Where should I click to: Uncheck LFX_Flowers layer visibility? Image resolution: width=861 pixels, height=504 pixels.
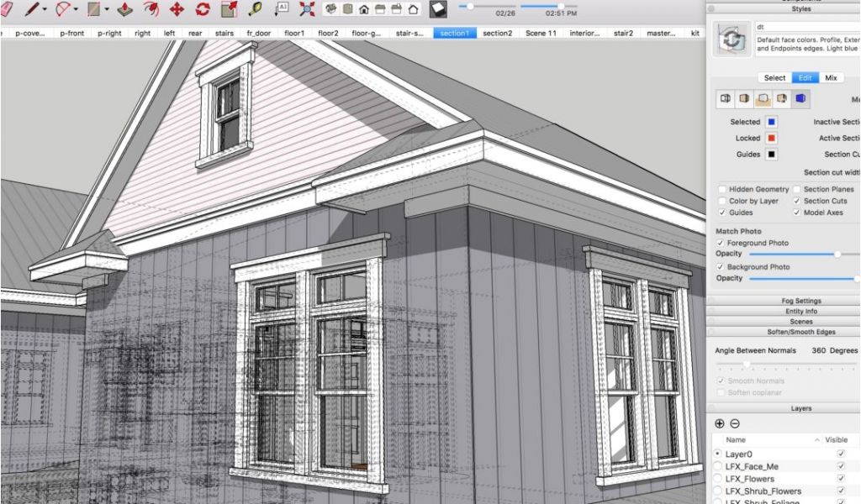click(840, 479)
